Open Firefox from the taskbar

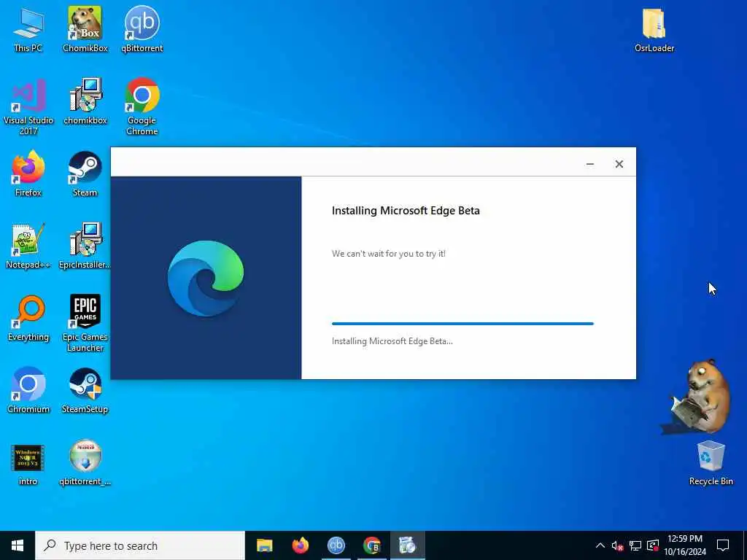click(300, 545)
